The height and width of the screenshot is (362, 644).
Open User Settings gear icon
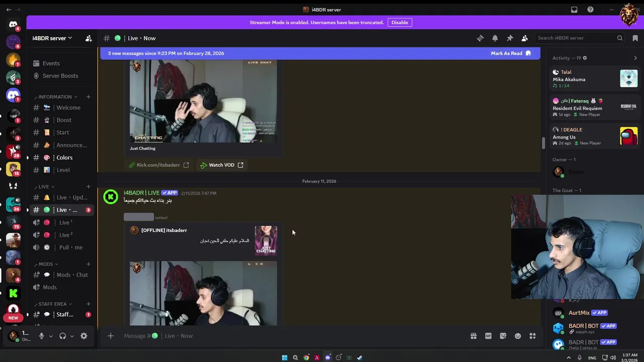(x=84, y=336)
